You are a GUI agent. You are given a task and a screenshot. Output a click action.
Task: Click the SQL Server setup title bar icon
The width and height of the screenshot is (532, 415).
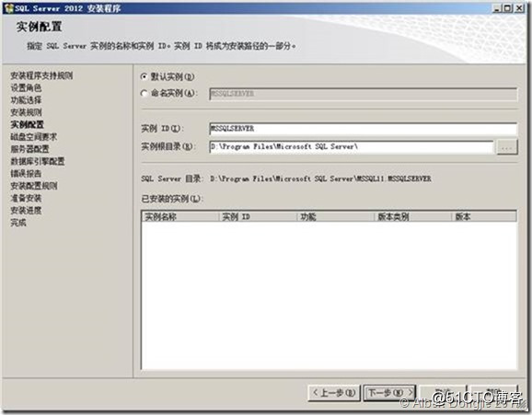9,8
